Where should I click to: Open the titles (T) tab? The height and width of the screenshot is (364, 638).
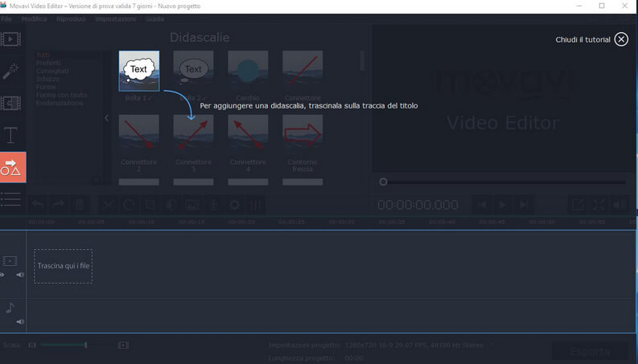[10, 135]
